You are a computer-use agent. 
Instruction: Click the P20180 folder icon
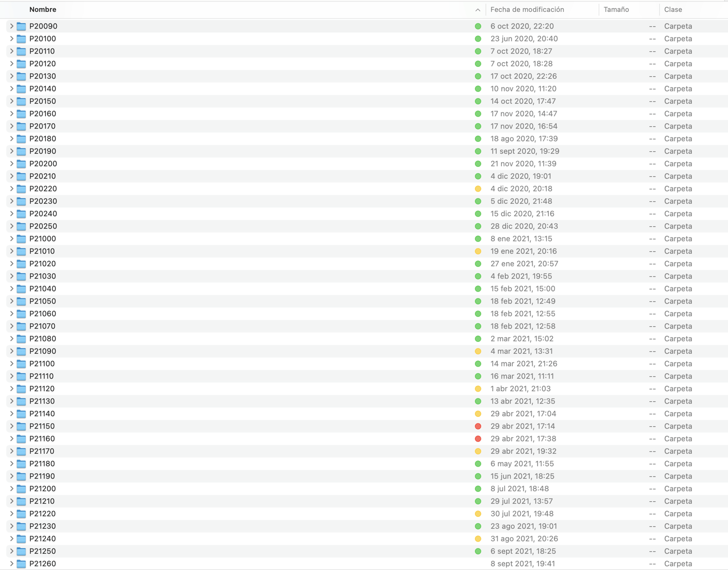pyautogui.click(x=21, y=138)
